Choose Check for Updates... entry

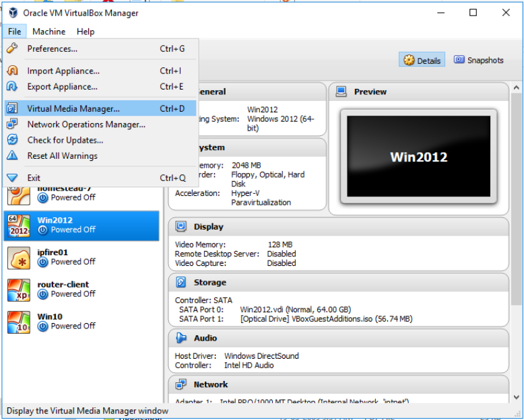point(100,140)
